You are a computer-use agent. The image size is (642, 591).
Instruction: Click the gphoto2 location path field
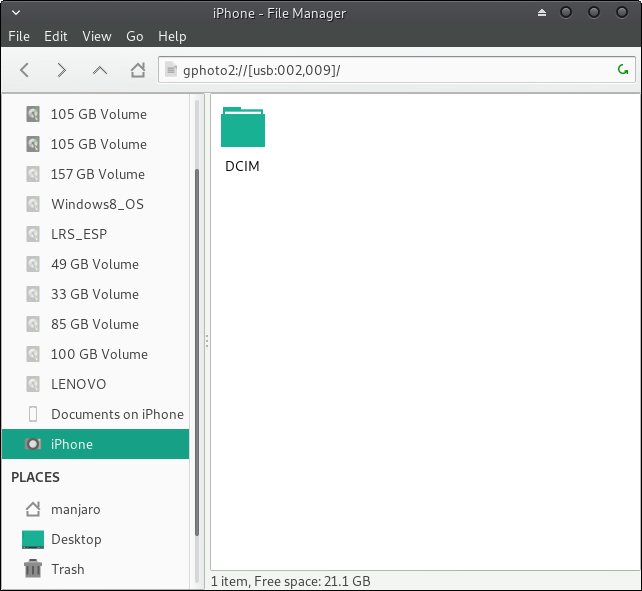(397, 70)
